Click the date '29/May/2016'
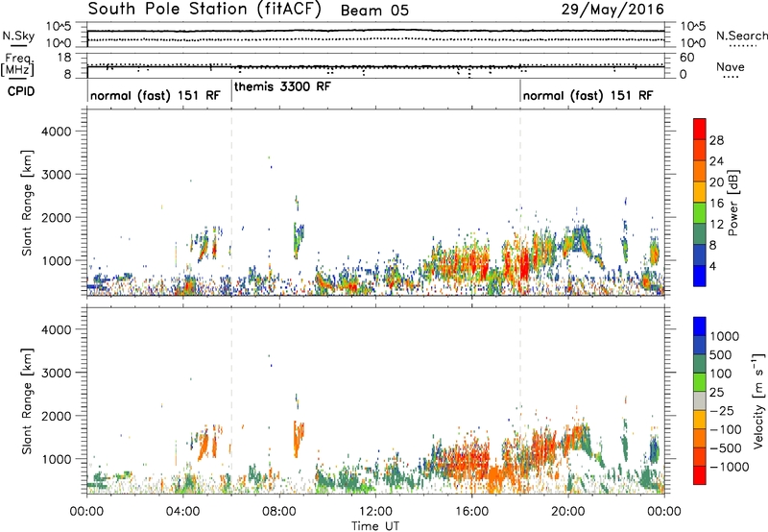The height and width of the screenshot is (532, 768). coord(612,9)
